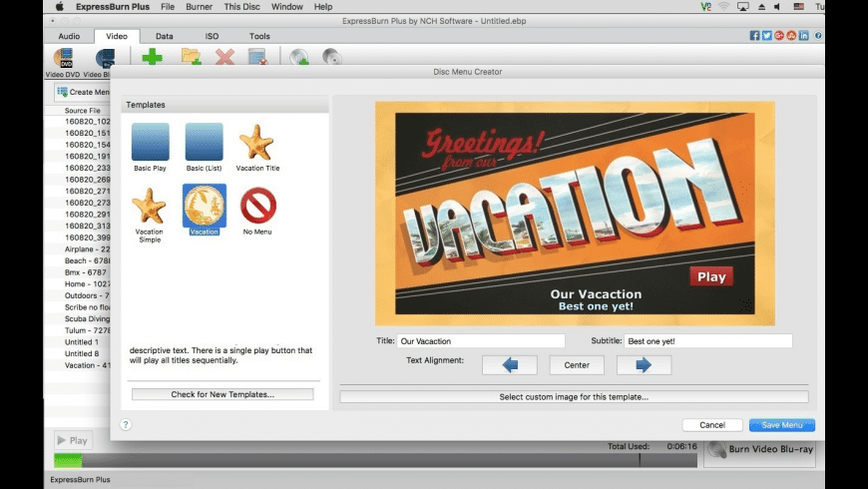Select the Vacation Simple template
Screen dimensions: 868x489
tap(150, 206)
